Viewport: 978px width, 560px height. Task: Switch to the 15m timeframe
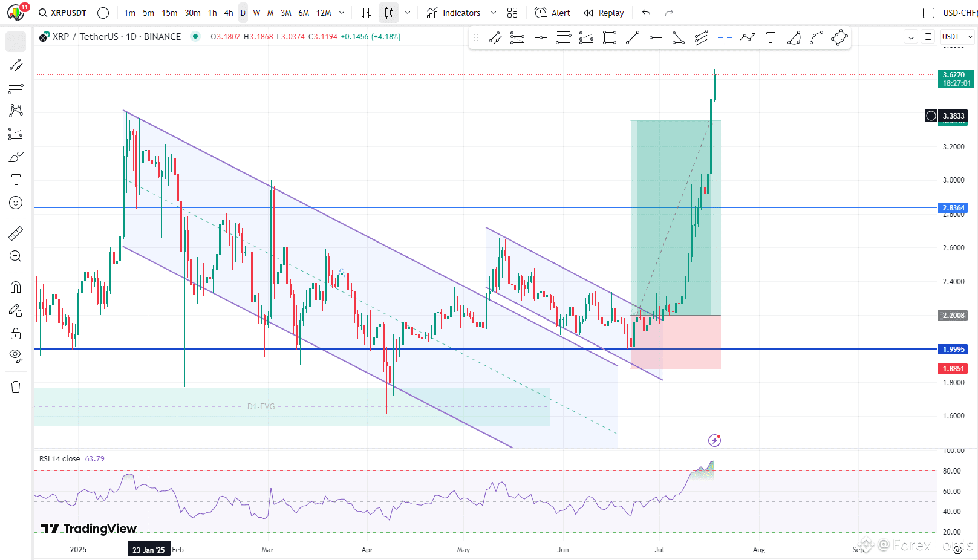(170, 13)
